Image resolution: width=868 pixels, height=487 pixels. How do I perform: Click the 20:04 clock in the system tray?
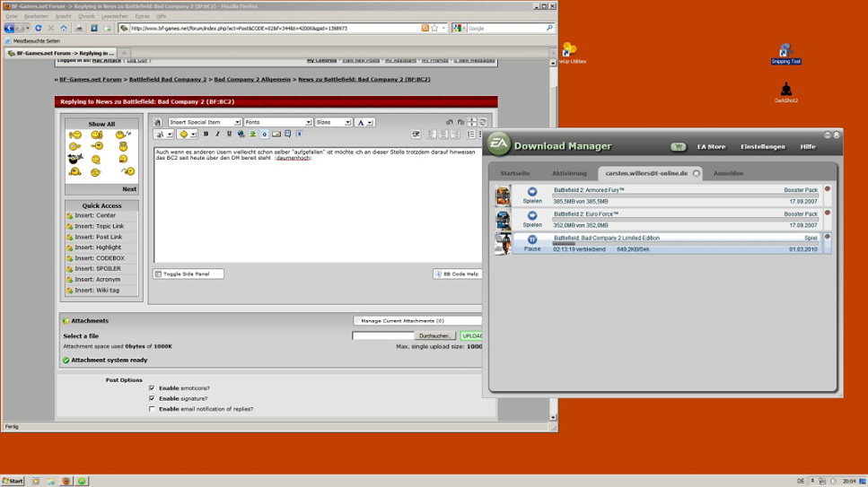pyautogui.click(x=849, y=481)
